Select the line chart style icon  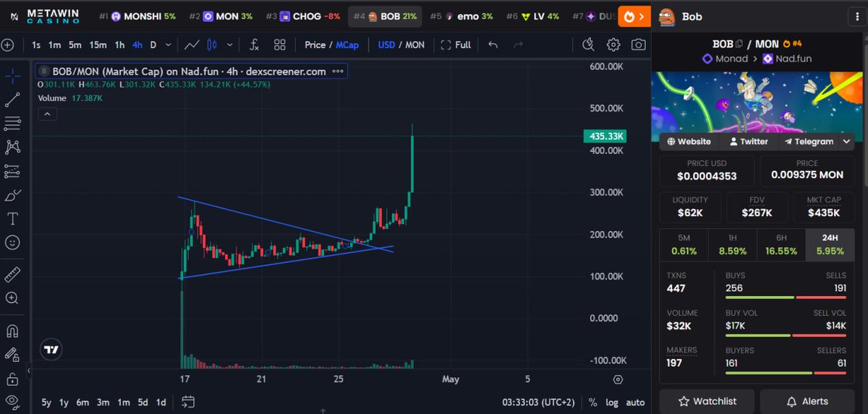tap(192, 45)
